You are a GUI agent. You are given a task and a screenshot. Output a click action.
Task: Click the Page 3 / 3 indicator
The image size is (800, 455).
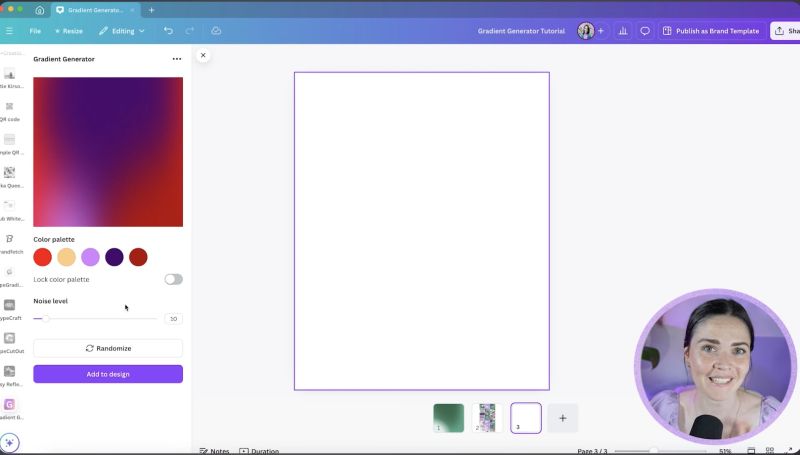coord(592,451)
